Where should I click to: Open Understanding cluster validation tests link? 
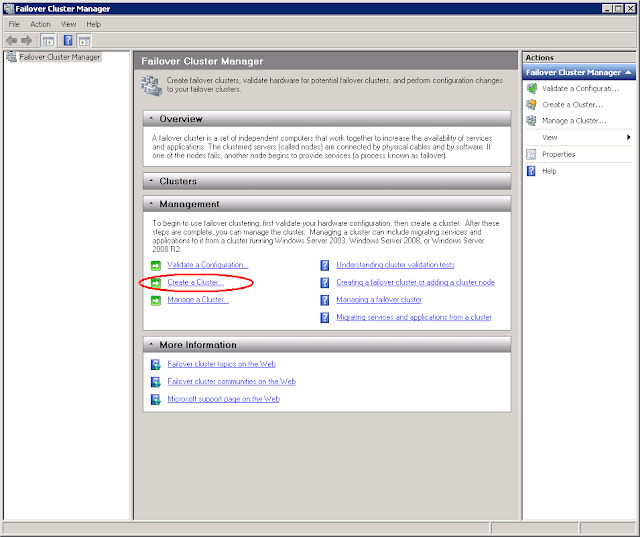pyautogui.click(x=395, y=265)
